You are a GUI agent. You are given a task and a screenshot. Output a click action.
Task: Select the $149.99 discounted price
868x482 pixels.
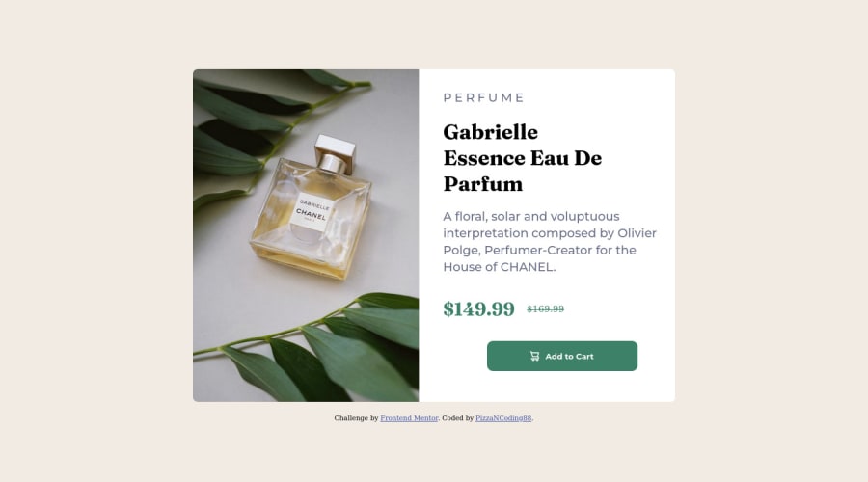point(478,308)
